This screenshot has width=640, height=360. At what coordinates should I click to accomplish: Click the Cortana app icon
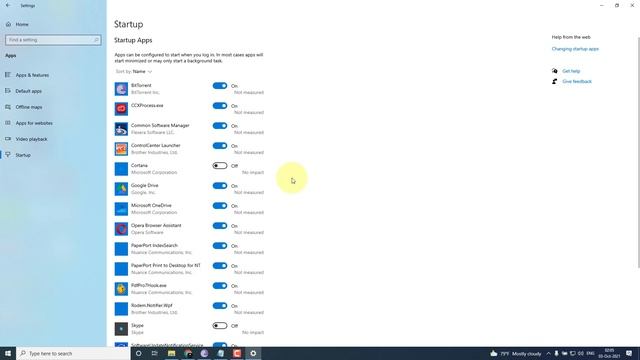121,169
